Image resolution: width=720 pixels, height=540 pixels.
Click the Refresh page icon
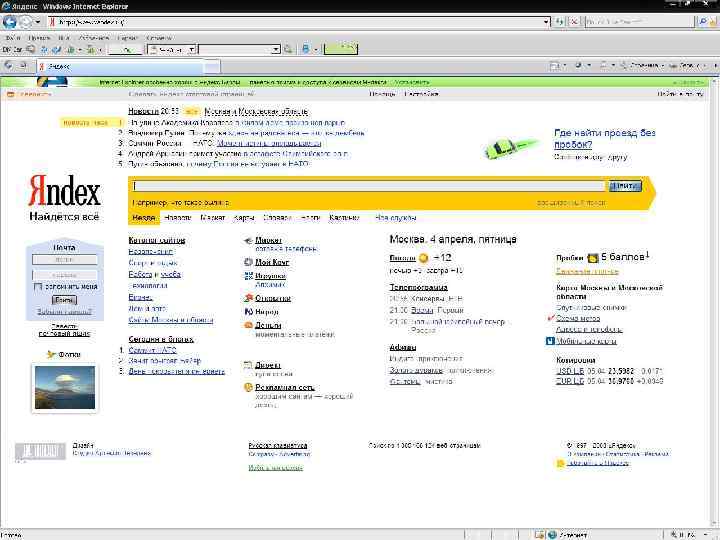coord(560,22)
